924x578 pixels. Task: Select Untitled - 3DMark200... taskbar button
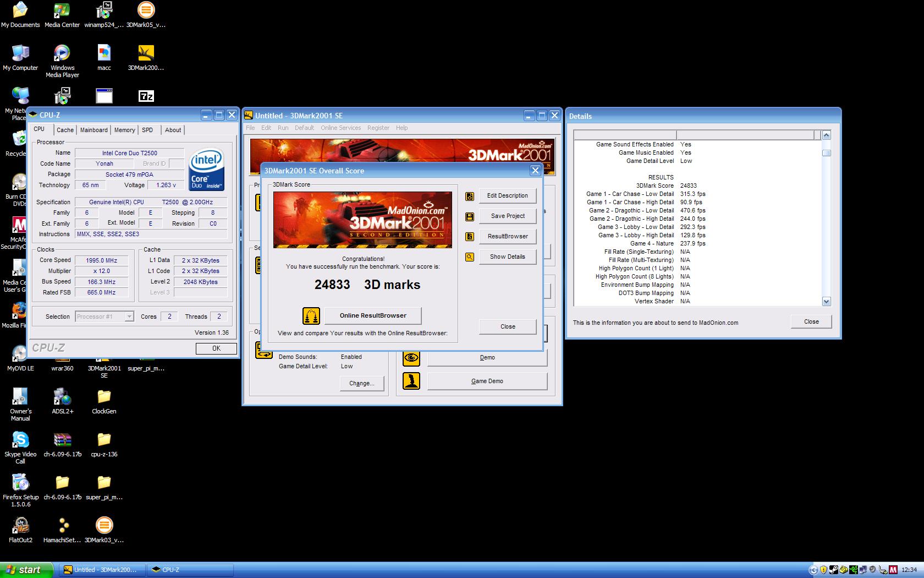pos(103,570)
